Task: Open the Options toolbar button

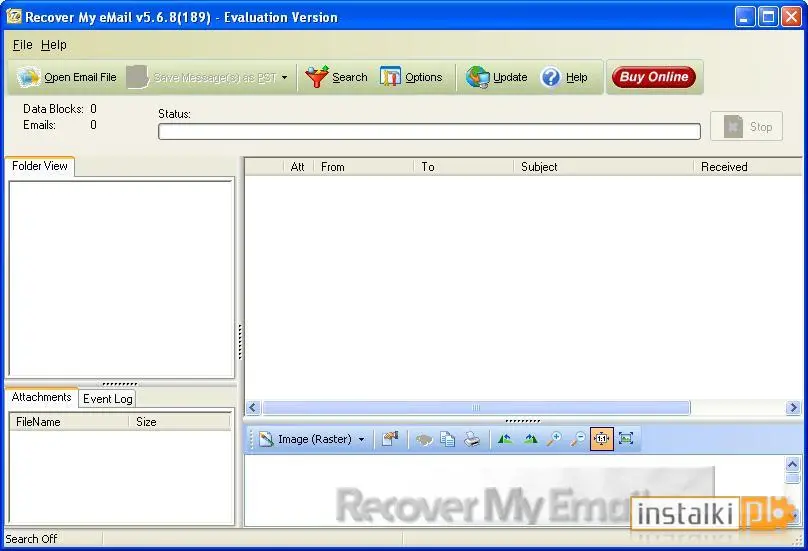Action: 411,77
